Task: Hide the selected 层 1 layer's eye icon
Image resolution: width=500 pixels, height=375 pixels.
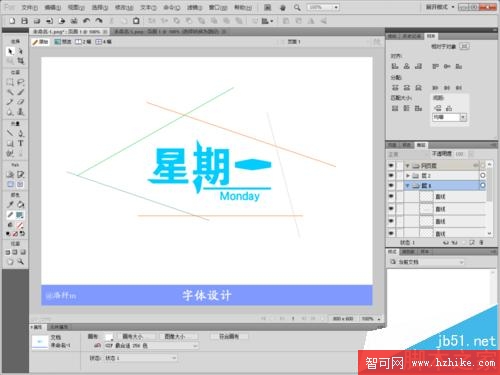Action: (391, 185)
